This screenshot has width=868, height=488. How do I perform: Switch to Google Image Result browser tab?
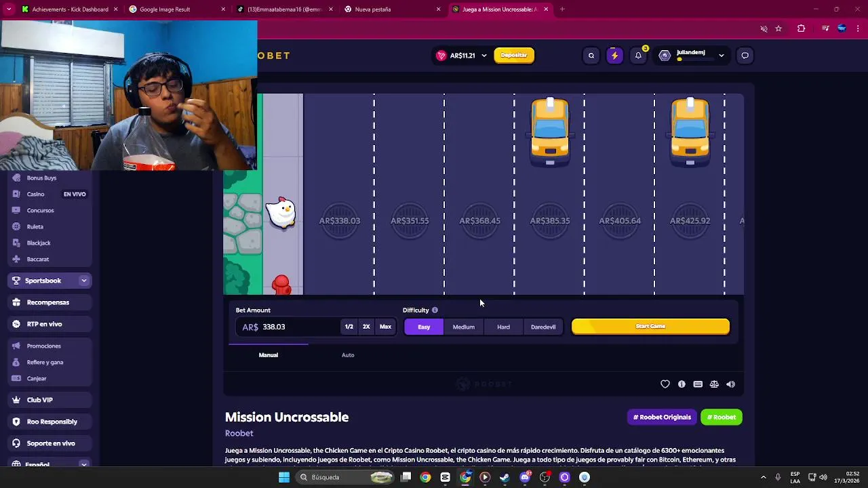(x=177, y=9)
